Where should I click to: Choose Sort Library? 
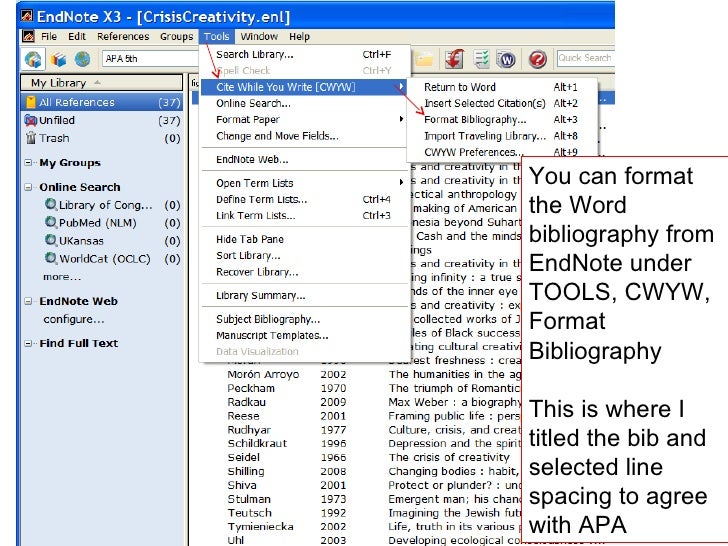303,255
